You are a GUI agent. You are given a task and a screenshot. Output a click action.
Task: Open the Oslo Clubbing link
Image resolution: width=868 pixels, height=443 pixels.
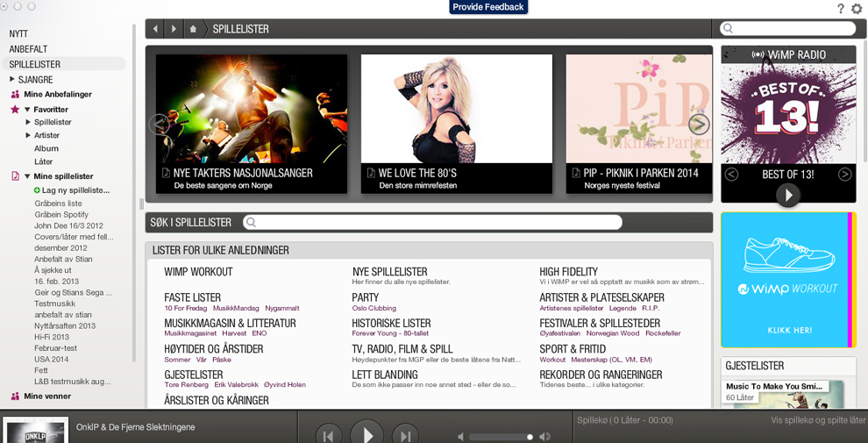click(374, 308)
